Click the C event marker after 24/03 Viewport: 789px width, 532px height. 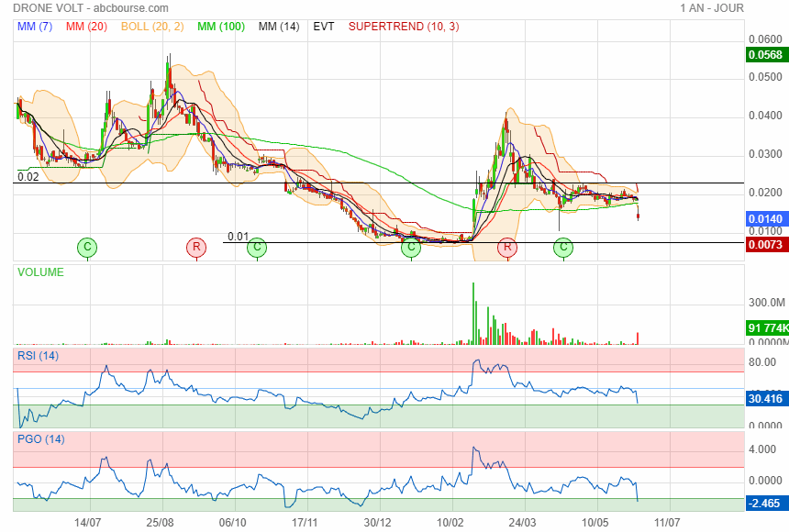[563, 247]
